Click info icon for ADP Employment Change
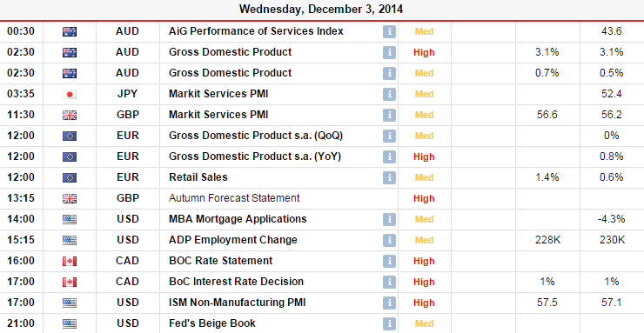 [x=389, y=240]
